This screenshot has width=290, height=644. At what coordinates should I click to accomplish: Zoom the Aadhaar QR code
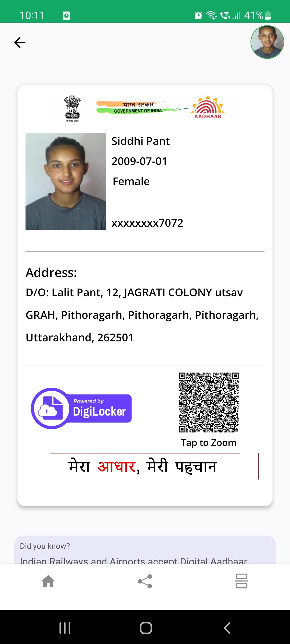click(209, 402)
